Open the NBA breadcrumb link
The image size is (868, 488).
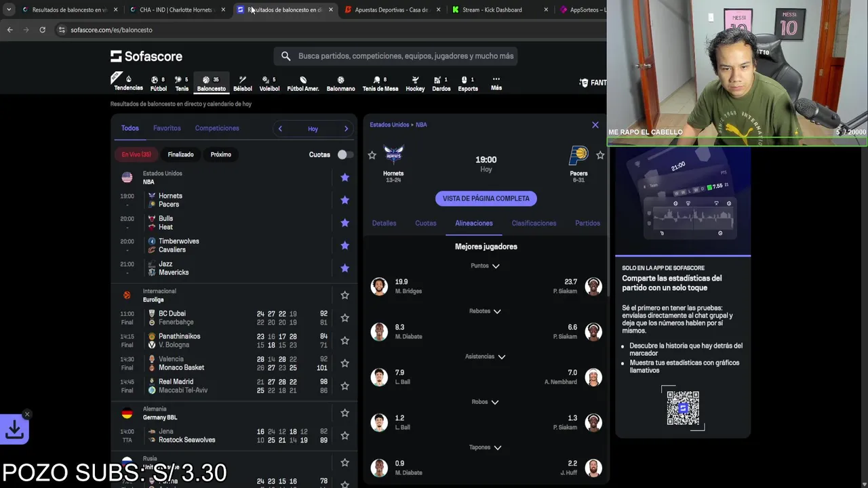click(421, 125)
